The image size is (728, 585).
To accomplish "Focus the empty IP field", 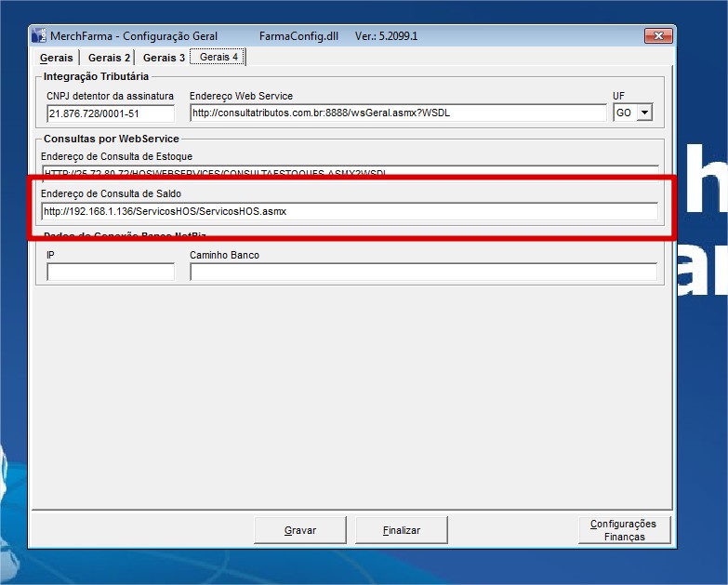I will pyautogui.click(x=111, y=272).
